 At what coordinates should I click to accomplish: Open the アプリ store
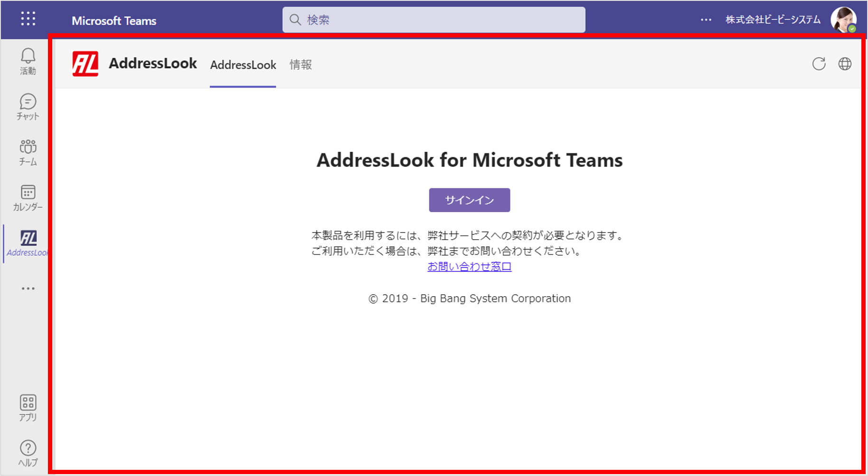pos(28,408)
